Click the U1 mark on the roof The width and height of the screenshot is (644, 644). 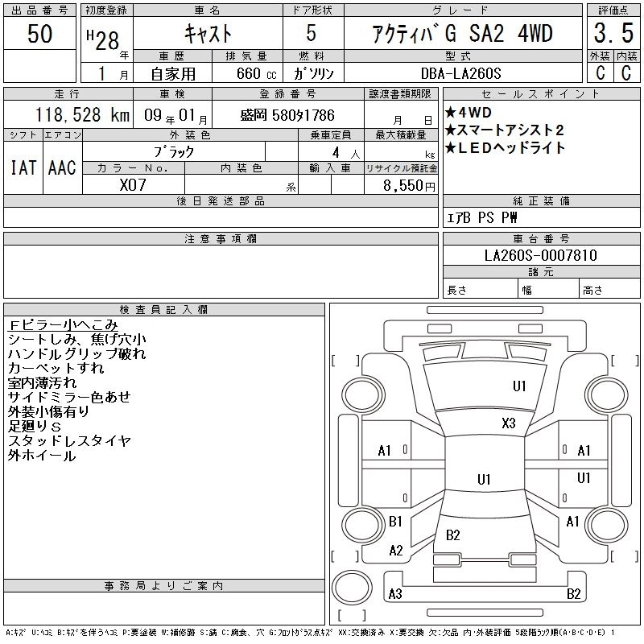484,479
